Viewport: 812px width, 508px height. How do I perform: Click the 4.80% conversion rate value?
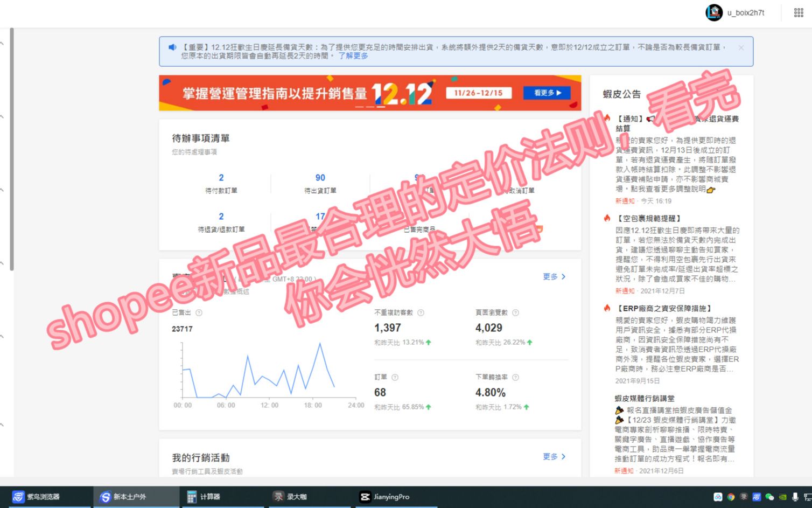coord(491,392)
